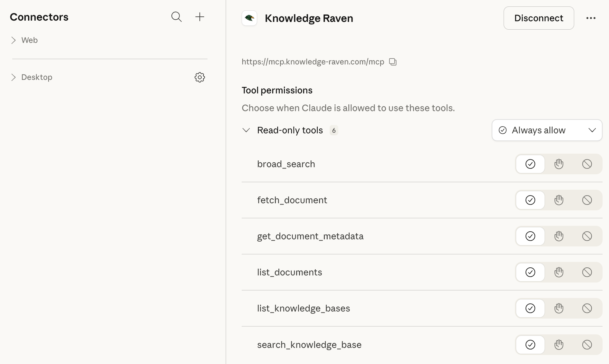Set get_document_metadata to require approval

(559, 236)
